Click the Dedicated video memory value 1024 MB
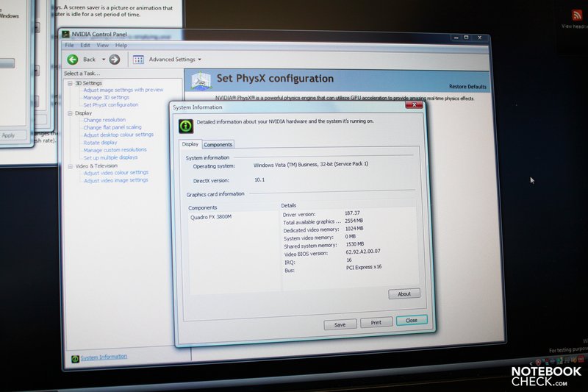 354,229
